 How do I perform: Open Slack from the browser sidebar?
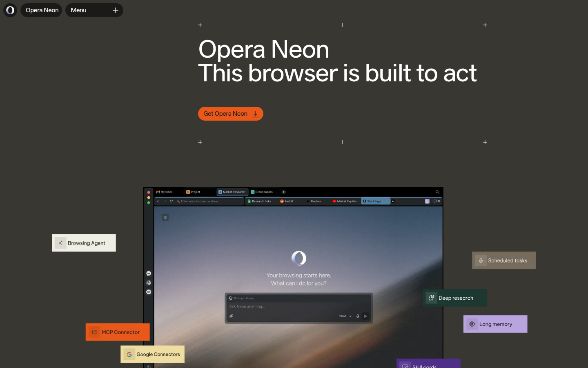pyautogui.click(x=149, y=283)
